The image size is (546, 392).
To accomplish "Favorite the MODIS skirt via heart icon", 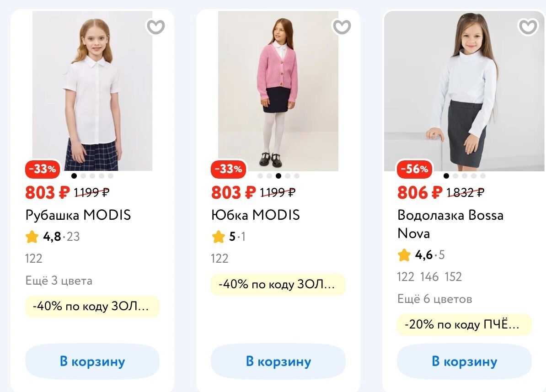I will pyautogui.click(x=342, y=27).
